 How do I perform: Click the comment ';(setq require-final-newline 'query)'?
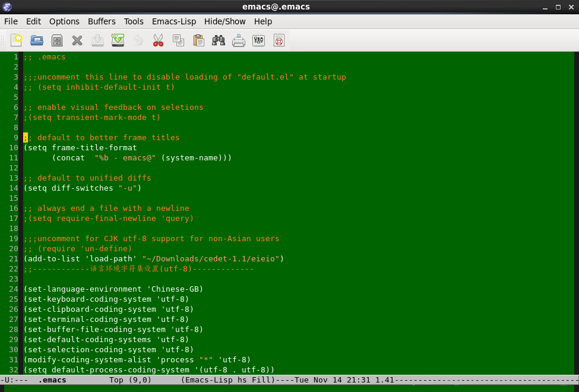[x=109, y=219]
